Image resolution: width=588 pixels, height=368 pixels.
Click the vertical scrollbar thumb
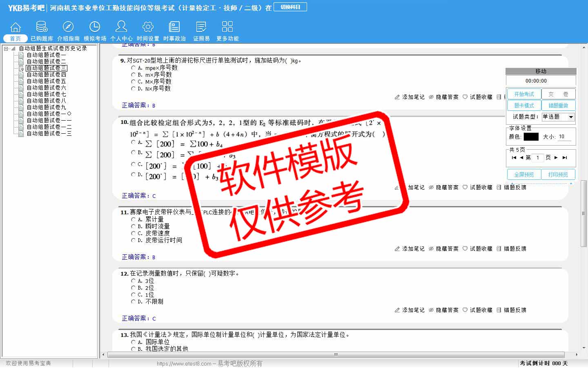pos(584,213)
